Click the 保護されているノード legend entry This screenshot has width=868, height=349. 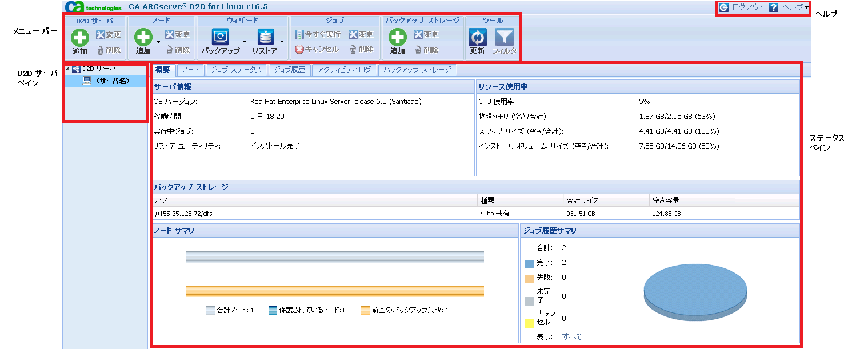tap(307, 310)
